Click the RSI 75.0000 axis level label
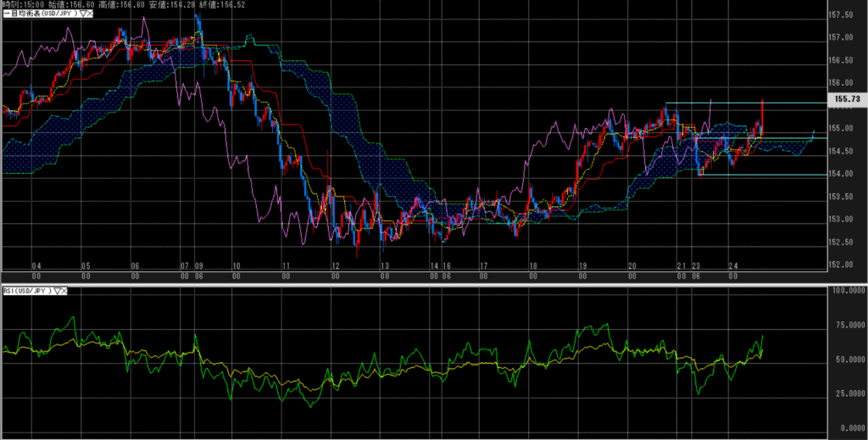 tap(846, 325)
